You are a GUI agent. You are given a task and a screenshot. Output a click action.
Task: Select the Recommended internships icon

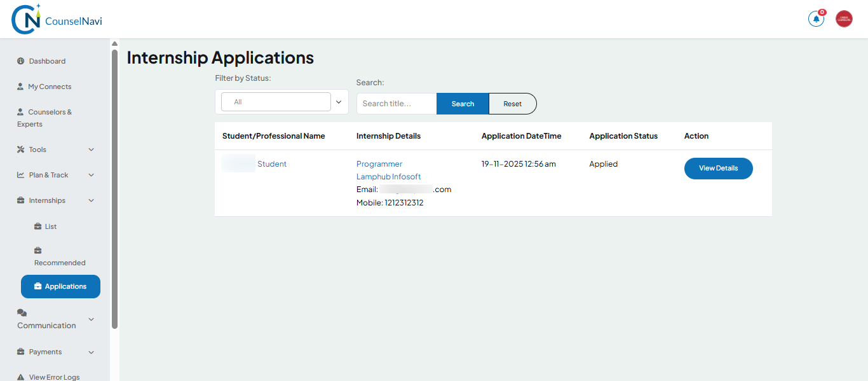[38, 251]
